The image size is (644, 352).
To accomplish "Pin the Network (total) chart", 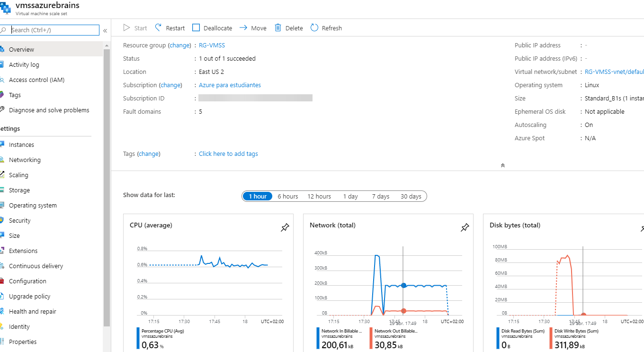I will pos(465,228).
